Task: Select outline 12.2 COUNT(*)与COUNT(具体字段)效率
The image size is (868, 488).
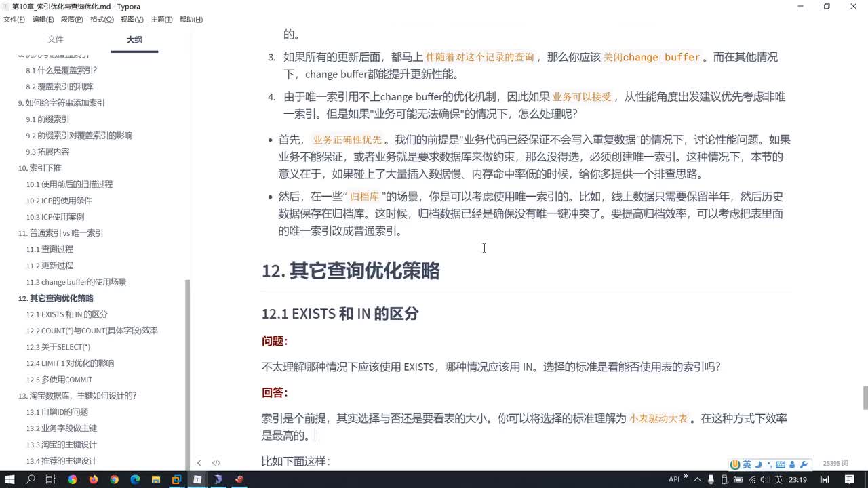Action: click(x=92, y=331)
